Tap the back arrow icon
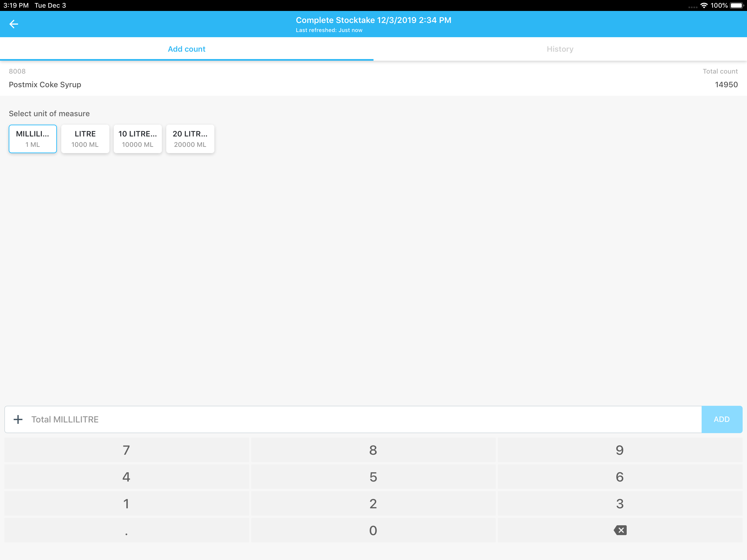747x560 pixels. (13, 24)
